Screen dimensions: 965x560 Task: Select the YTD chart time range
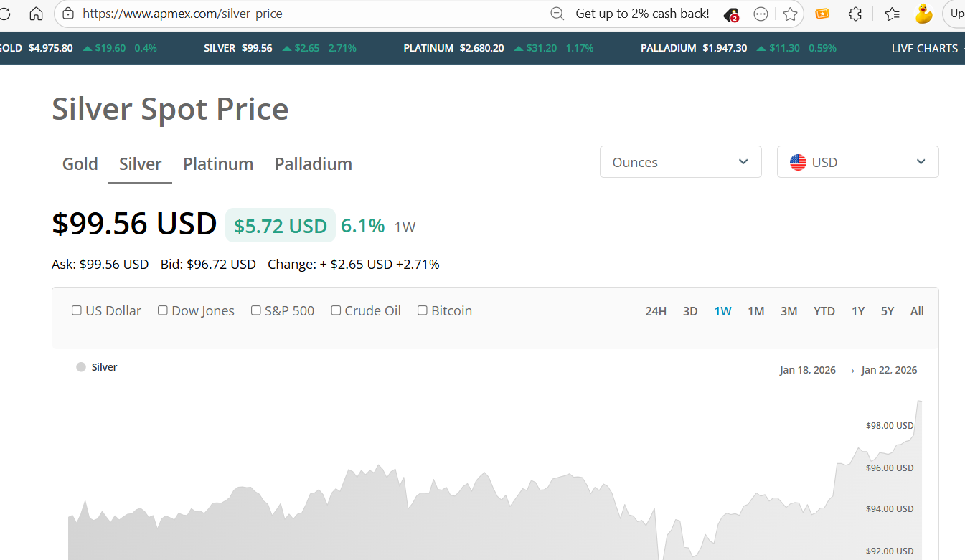(824, 311)
